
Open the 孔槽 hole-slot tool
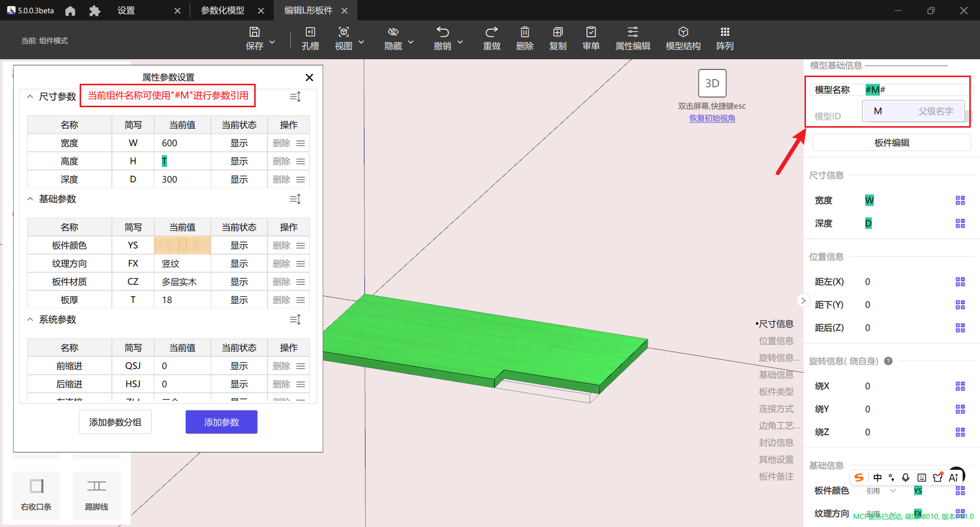pyautogui.click(x=310, y=39)
